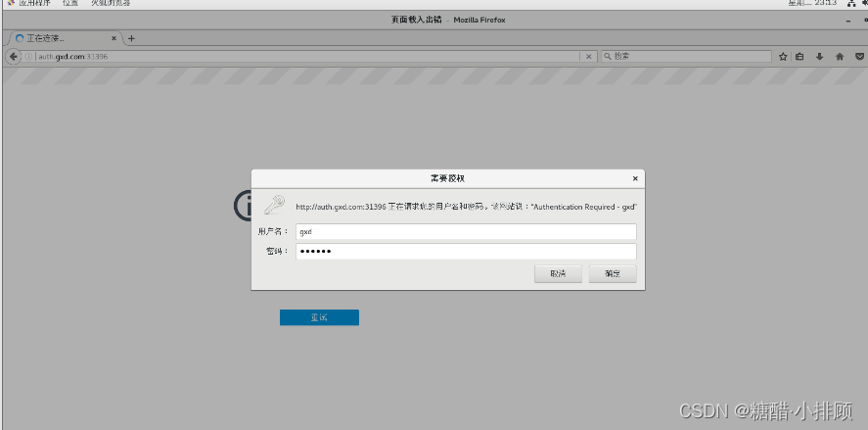Click the address bar showing auth.gxd.com:31396

click(x=307, y=57)
